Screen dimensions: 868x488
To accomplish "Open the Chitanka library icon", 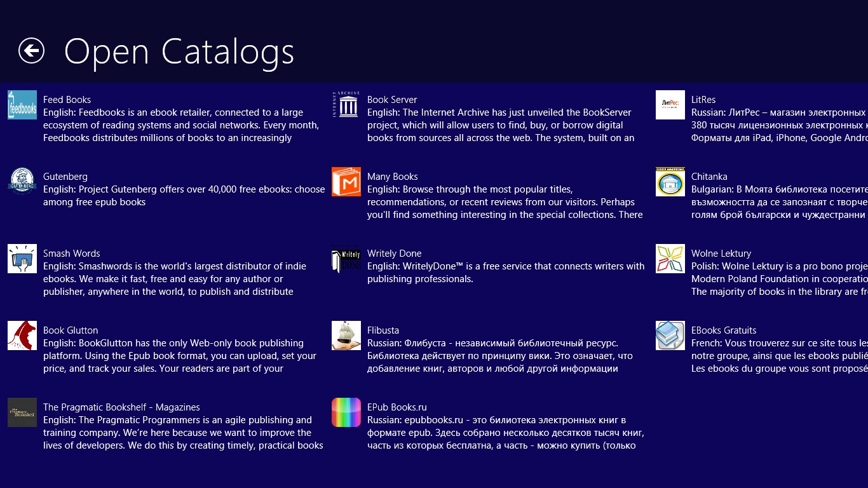I will pos(670,181).
